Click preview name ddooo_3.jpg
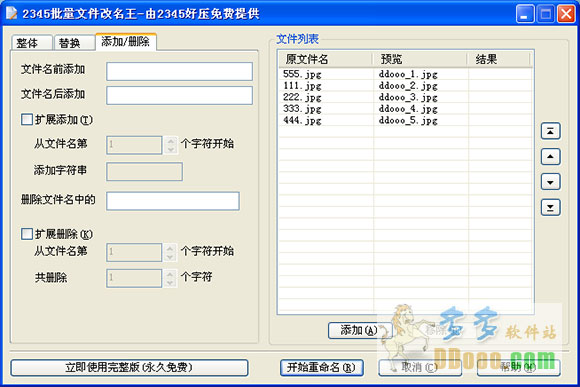This screenshot has height=387, width=580. [408, 97]
